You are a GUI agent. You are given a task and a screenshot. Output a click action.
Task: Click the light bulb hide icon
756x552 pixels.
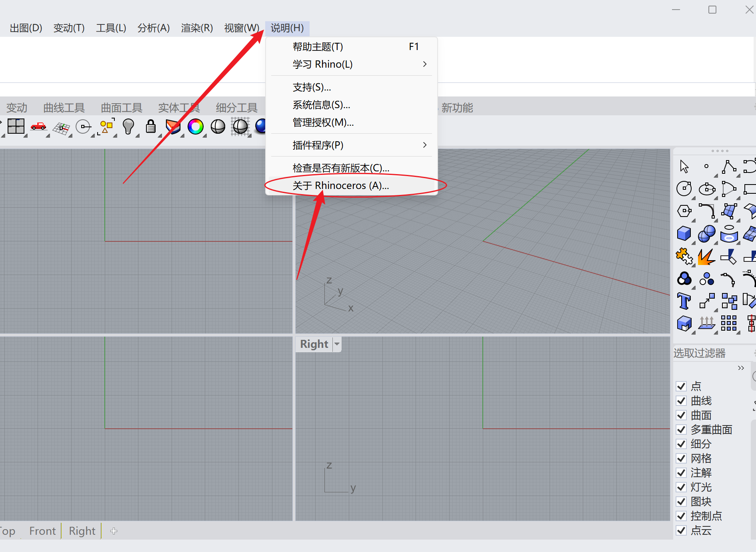pos(128,126)
